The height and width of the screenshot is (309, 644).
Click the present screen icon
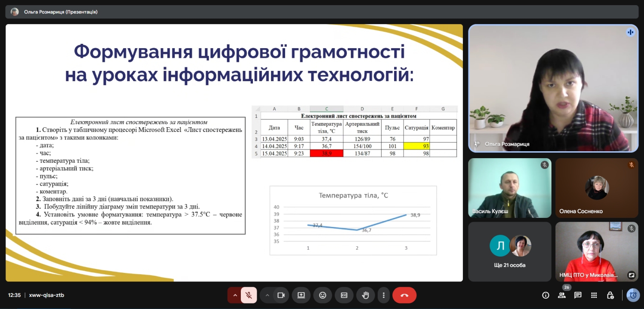[301, 295]
